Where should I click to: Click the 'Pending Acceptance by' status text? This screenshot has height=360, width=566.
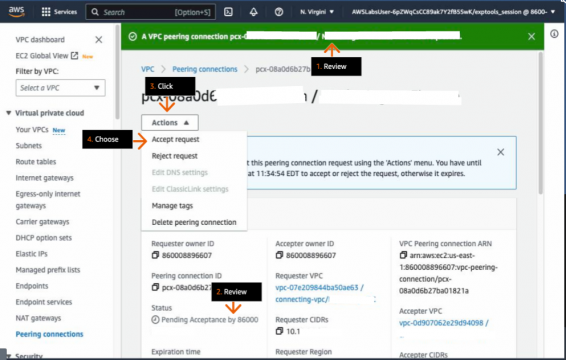(210, 320)
